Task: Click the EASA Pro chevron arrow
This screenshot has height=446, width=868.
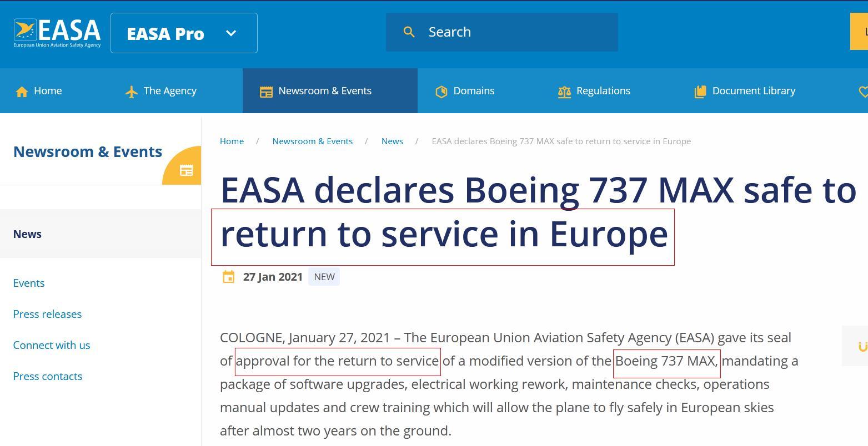Action: [231, 33]
